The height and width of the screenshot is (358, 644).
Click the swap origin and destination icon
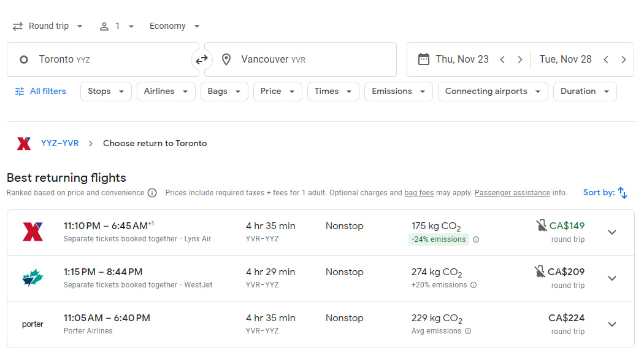pyautogui.click(x=201, y=60)
